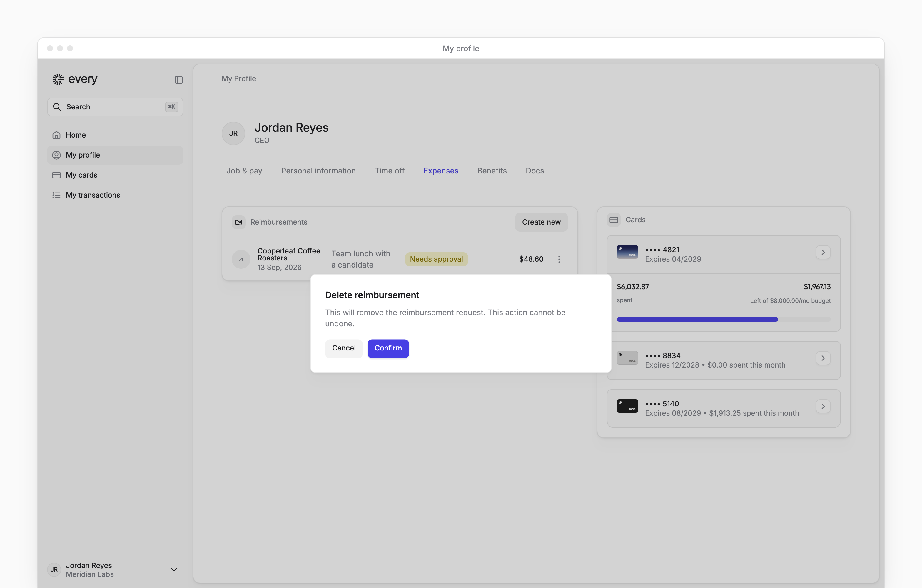This screenshot has width=922, height=588.
Task: Click the JR avatar in sidebar footer
Action: tap(54, 570)
